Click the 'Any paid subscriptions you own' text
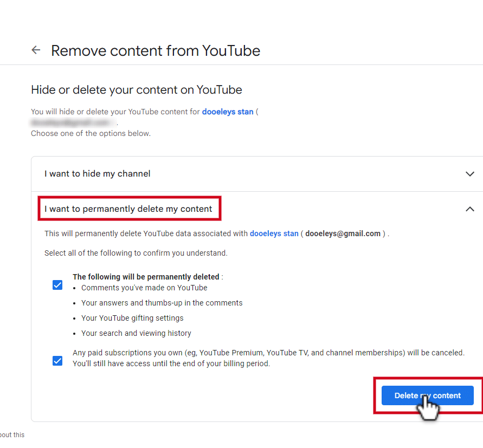The width and height of the screenshot is (483, 448). (268, 358)
